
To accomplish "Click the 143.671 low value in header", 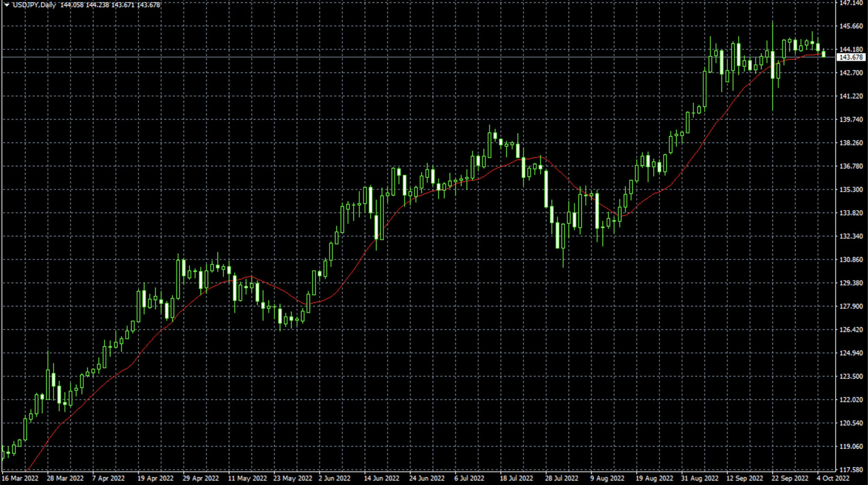I will [123, 5].
